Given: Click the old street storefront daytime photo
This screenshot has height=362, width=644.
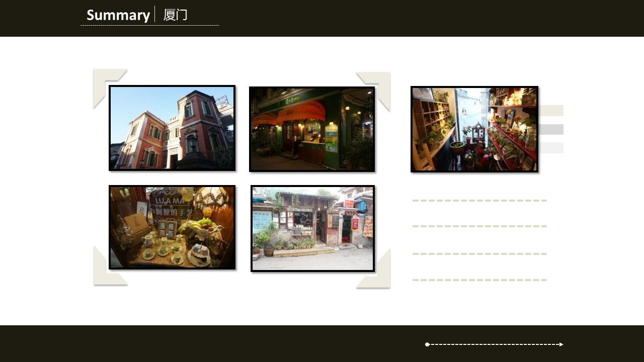Looking at the screenshot, I should pos(312,228).
